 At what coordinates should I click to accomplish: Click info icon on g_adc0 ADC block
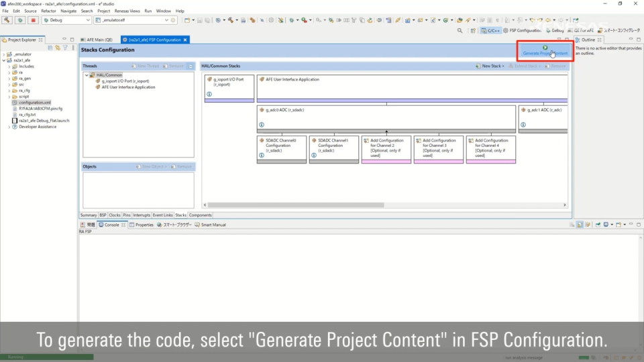(261, 125)
